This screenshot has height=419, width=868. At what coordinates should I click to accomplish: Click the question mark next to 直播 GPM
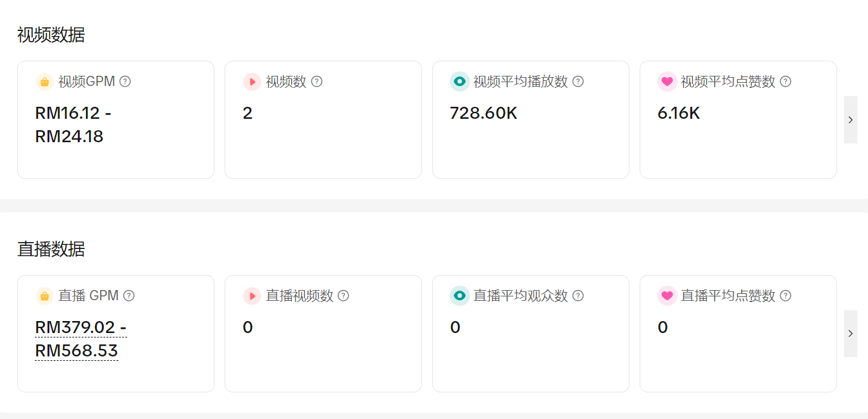coord(129,296)
